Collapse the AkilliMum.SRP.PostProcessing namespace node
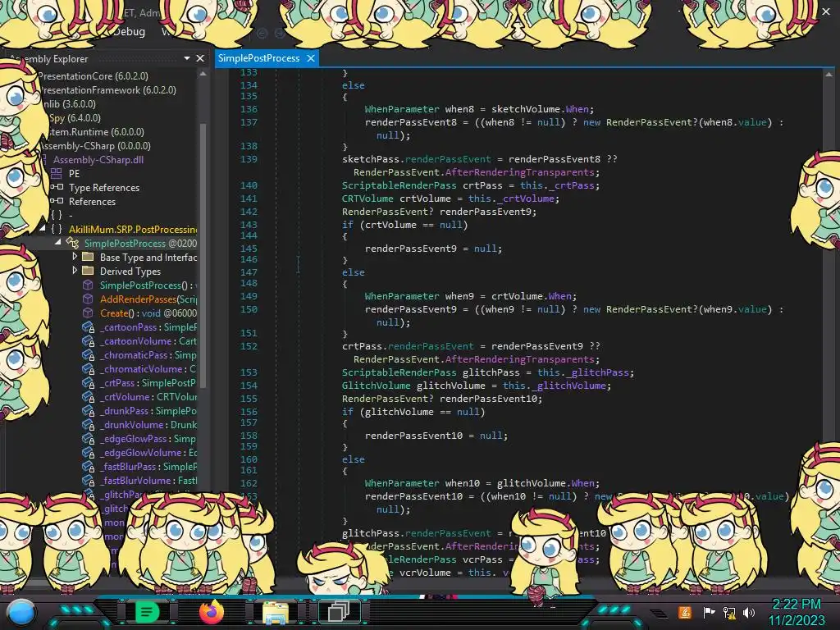 pos(42,228)
